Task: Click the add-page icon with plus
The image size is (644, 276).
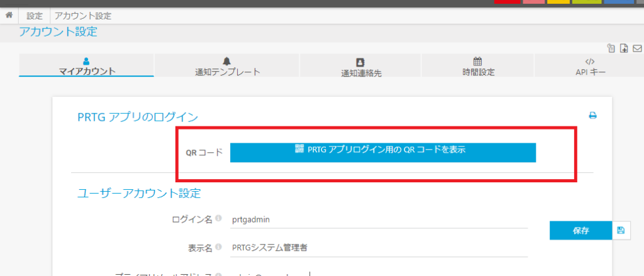Action: pos(624,48)
